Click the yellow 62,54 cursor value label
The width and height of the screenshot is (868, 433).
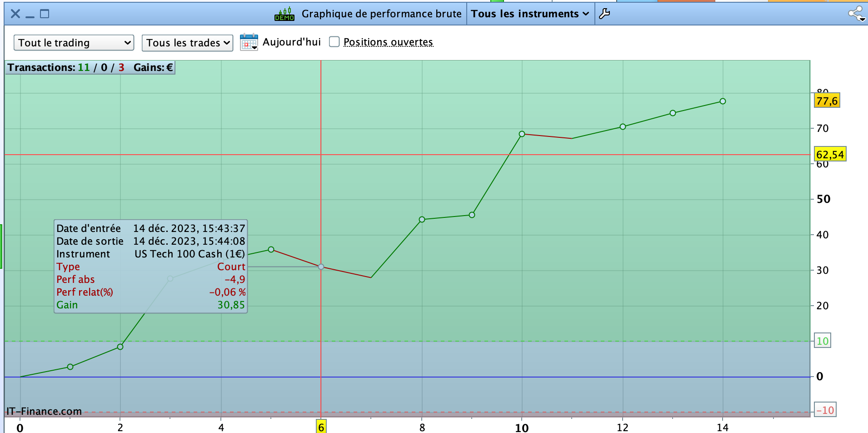tap(830, 155)
